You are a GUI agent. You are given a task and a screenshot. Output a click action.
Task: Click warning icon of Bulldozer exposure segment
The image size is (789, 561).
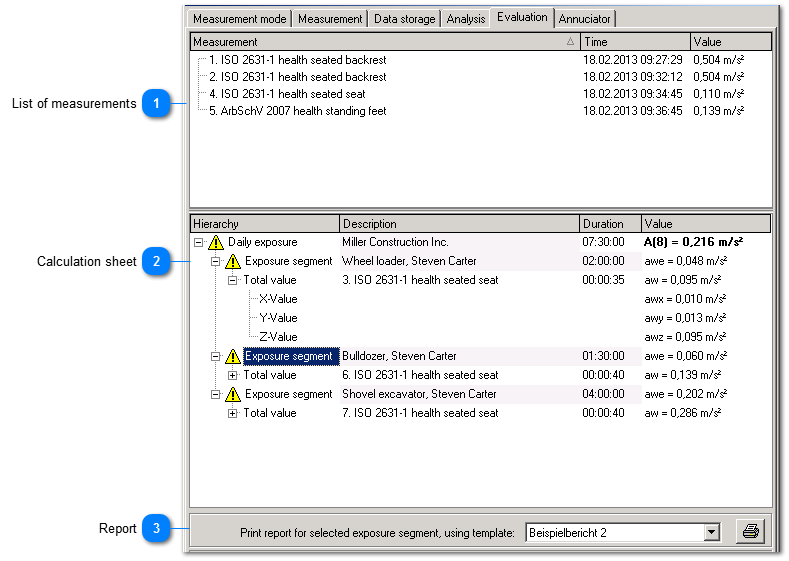point(233,357)
